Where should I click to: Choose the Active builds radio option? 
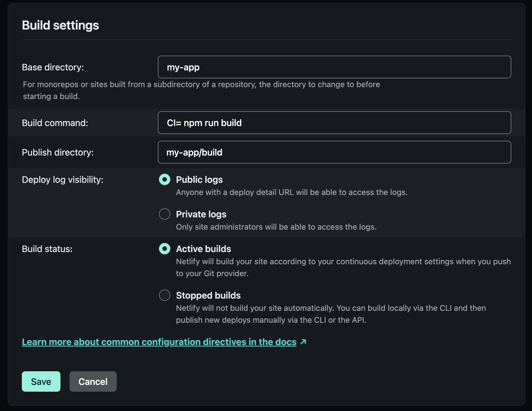[165, 249]
